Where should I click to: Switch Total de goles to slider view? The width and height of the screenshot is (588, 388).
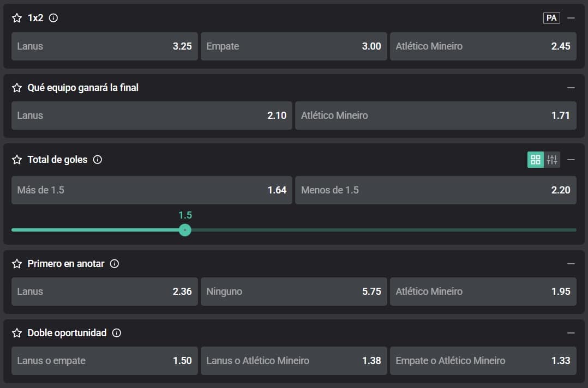(x=552, y=160)
